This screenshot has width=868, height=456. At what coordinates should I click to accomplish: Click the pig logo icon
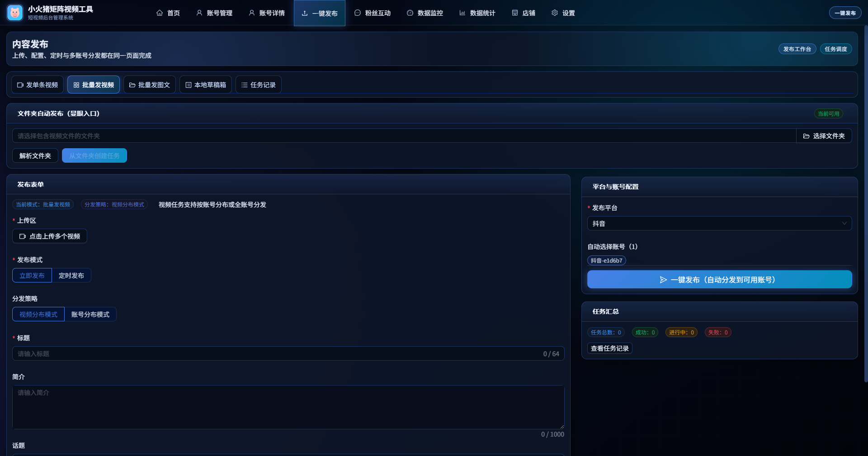15,13
